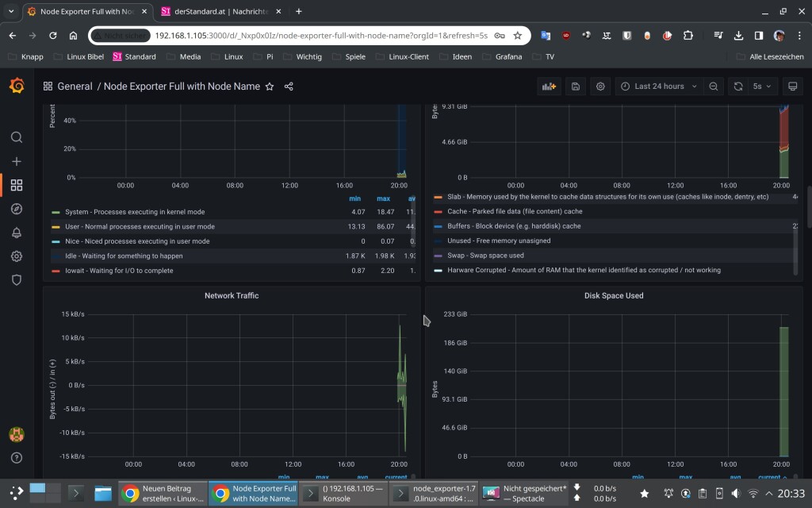Open Standard bookmark
Screen dimensions: 812x508
[x=134, y=56]
